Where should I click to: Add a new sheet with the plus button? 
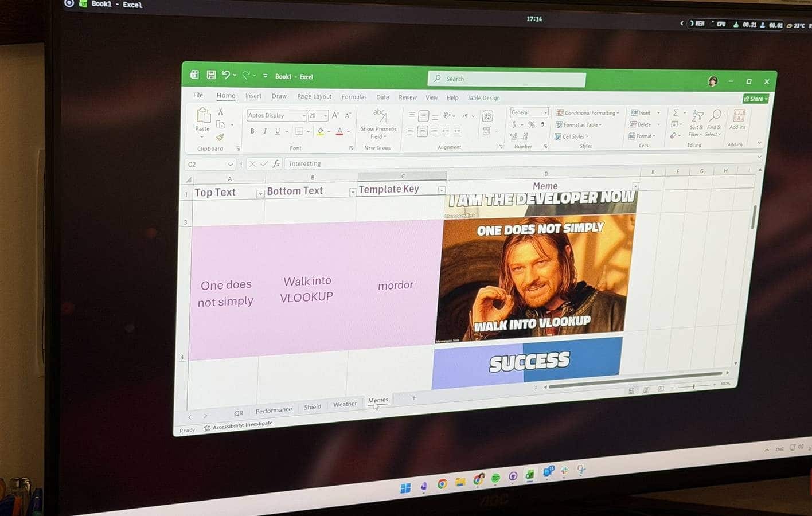point(413,398)
